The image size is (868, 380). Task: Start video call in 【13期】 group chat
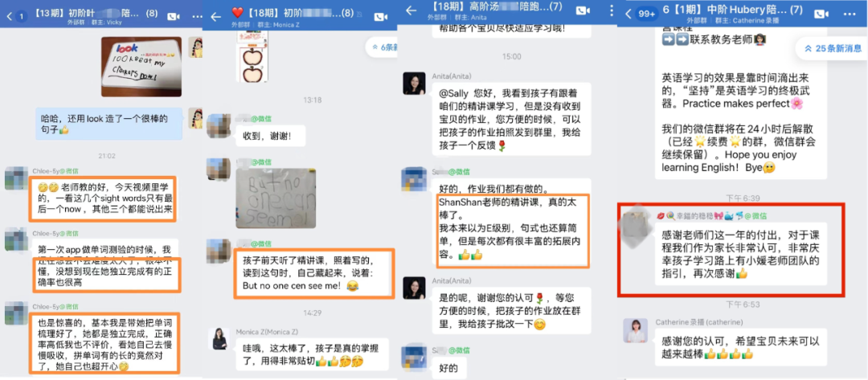(x=173, y=17)
